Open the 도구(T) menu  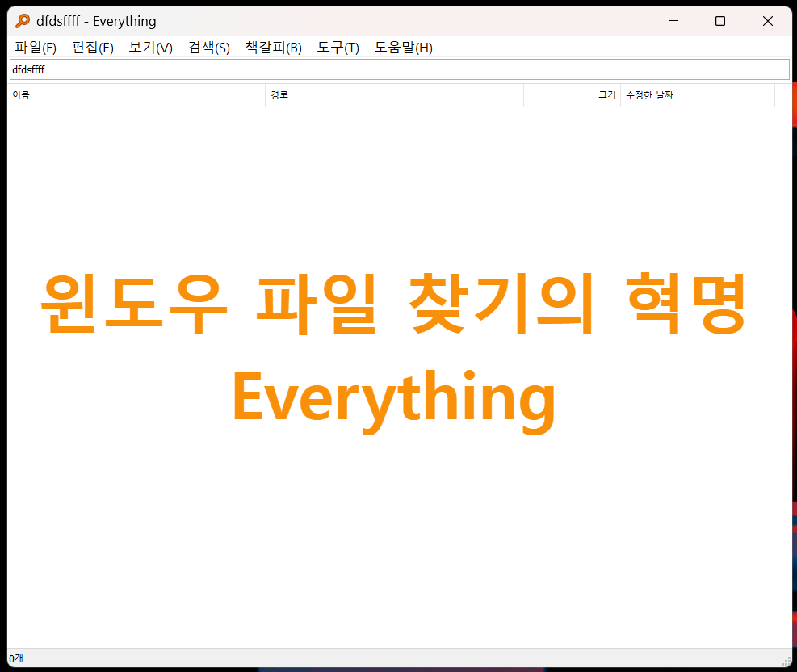click(338, 48)
